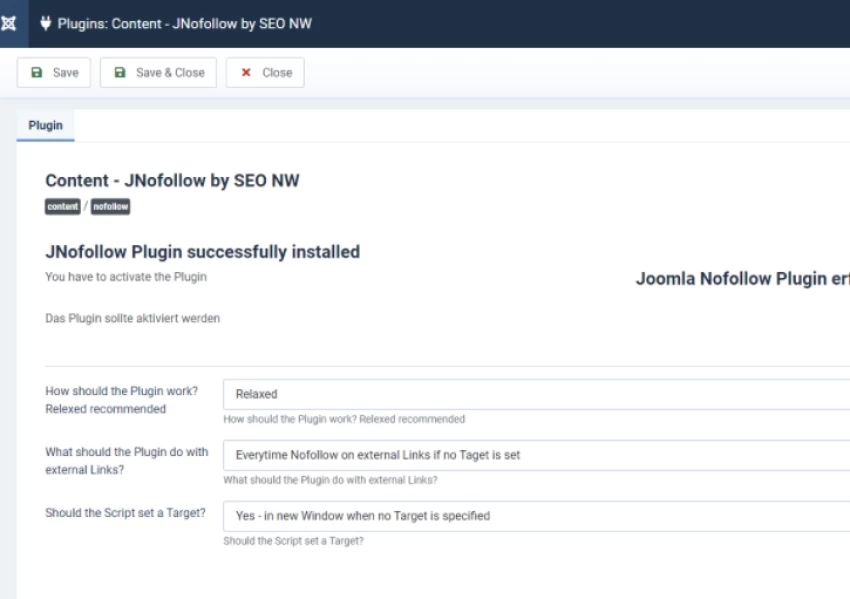Click hint text under external Links dropdown
This screenshot has width=850, height=599.
(330, 480)
